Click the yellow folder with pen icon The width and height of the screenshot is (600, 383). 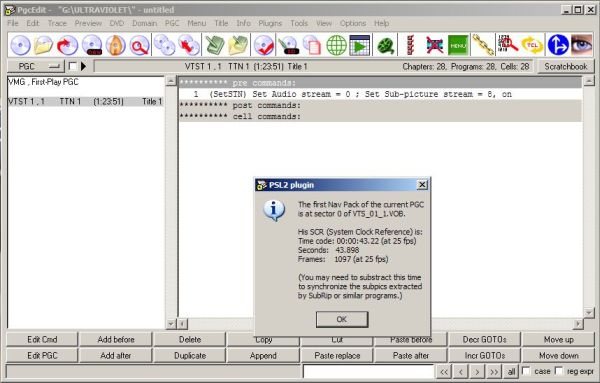238,45
